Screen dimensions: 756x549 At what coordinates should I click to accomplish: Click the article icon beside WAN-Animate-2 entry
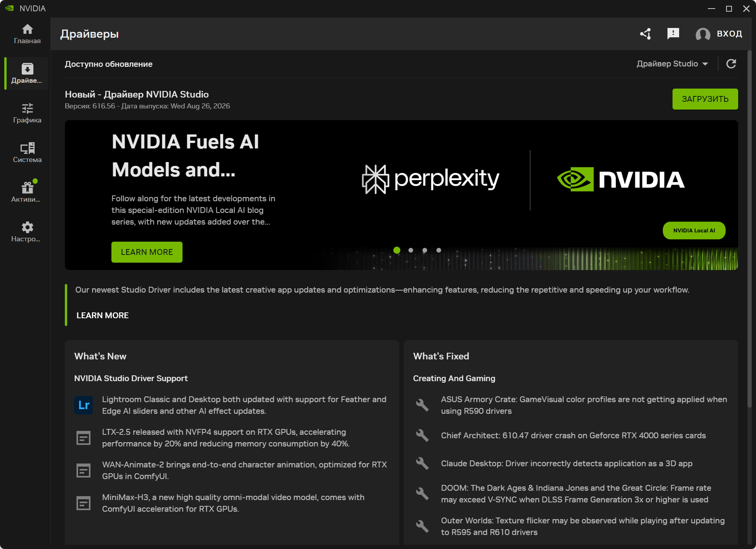pyautogui.click(x=83, y=471)
